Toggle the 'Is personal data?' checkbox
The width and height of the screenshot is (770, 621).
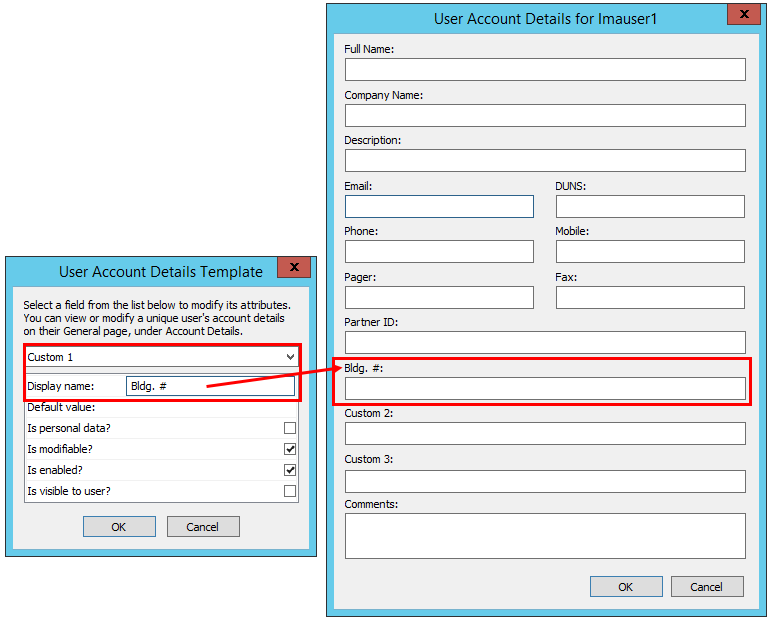pos(290,428)
